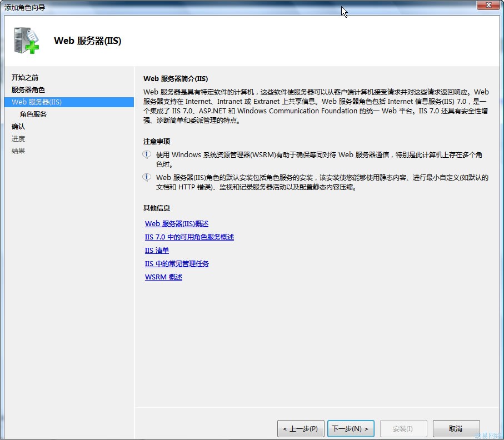The width and height of the screenshot is (504, 440).
Task: Select the highlighted Web 服务器(IIS) sidebar step
Action: (x=37, y=102)
